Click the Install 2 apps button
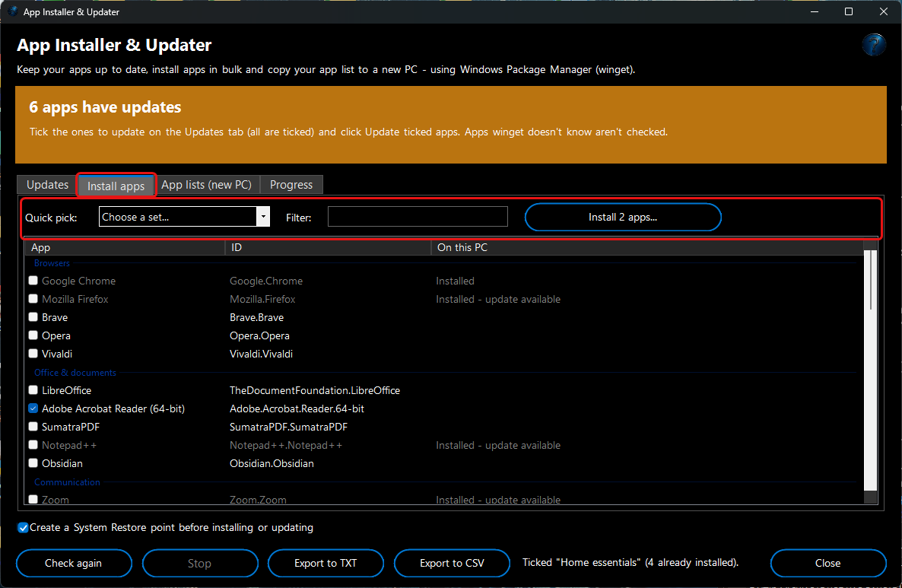Viewport: 902px width, 588px height. [x=622, y=217]
